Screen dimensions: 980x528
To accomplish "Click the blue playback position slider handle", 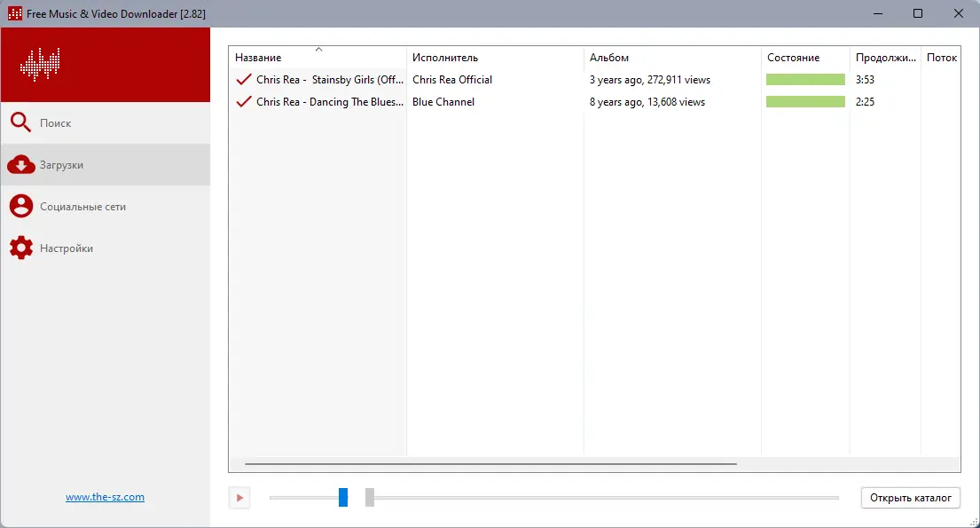I will click(343, 497).
